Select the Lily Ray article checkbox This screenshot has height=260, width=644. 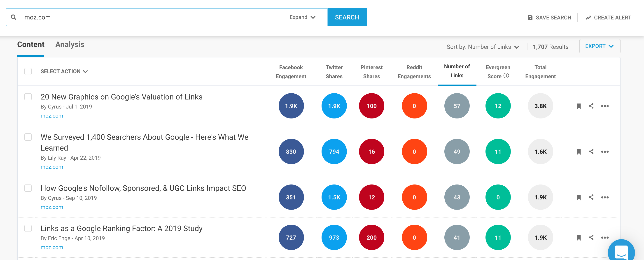click(28, 137)
